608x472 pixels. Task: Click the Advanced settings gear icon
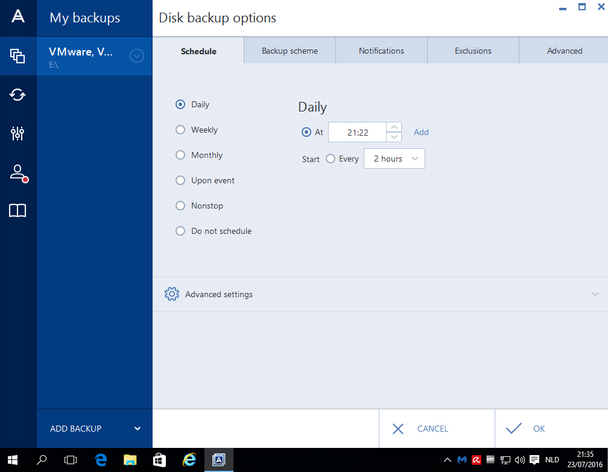172,294
